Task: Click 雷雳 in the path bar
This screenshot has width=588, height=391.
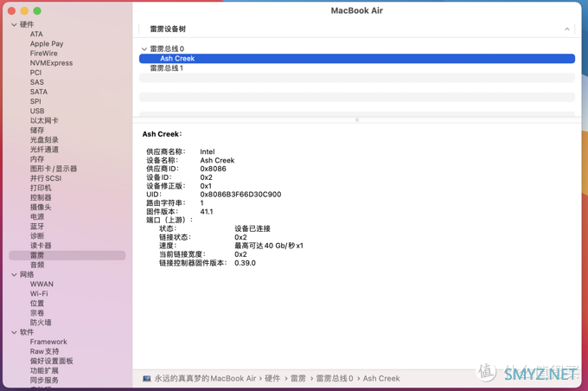Action: tap(298, 378)
